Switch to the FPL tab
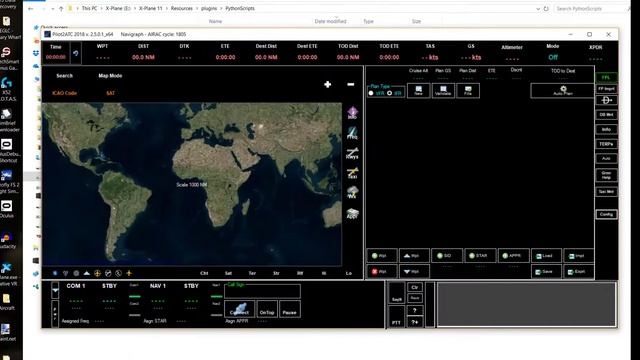 point(606,78)
